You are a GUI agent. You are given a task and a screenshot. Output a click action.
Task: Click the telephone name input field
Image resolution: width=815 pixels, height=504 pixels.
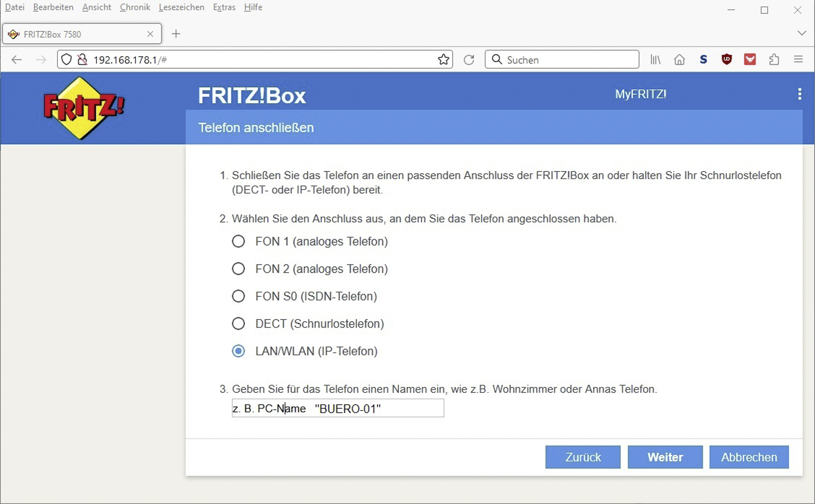tap(338, 408)
